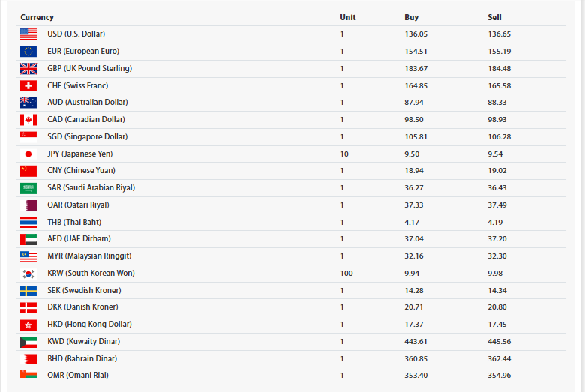Image resolution: width=585 pixels, height=392 pixels.
Task: Click the CNY (Chinese Yuan) text
Action: tap(81, 170)
